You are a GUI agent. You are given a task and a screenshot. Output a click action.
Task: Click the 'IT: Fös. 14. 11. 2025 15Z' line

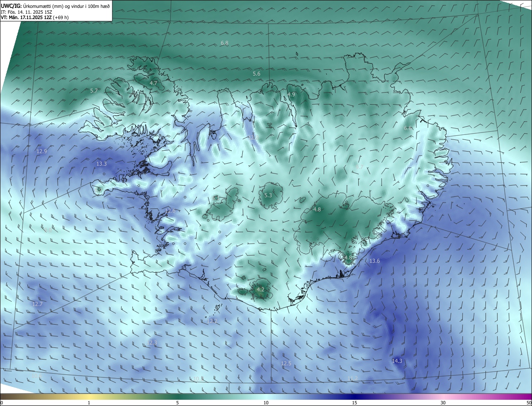pyautogui.click(x=27, y=12)
